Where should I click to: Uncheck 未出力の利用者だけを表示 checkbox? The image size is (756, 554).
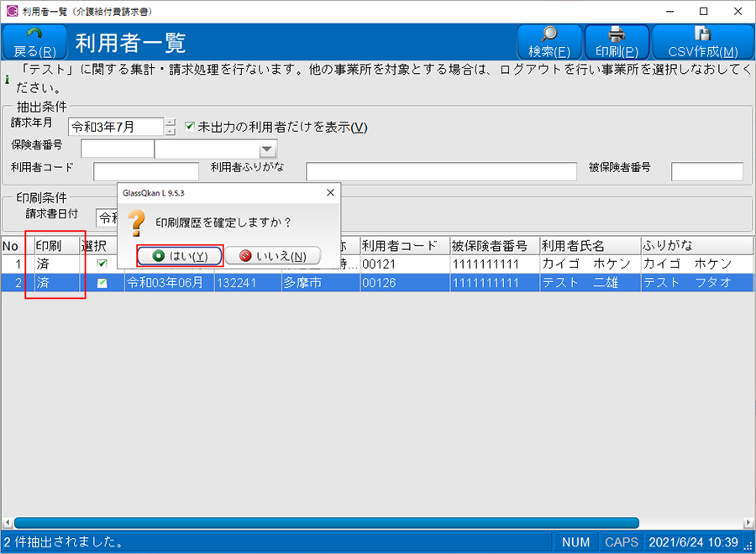pyautogui.click(x=190, y=127)
